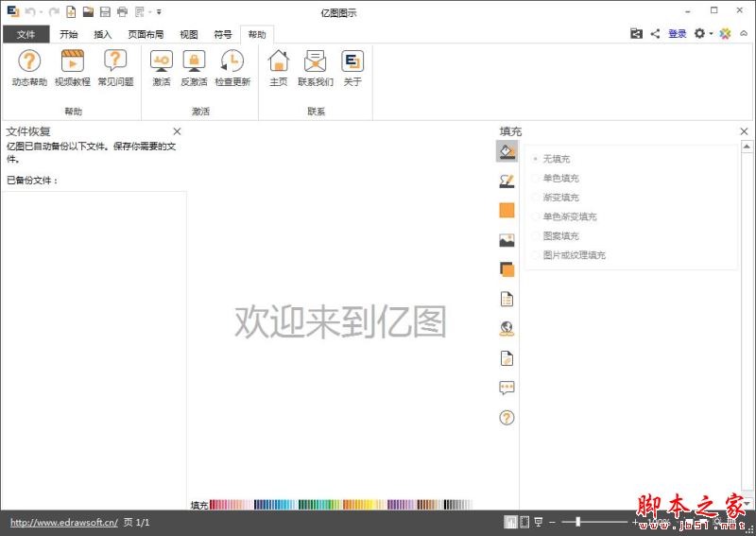The image size is (756, 536).
Task: Toggle presentation mode icon in status bar
Action: pyautogui.click(x=539, y=522)
